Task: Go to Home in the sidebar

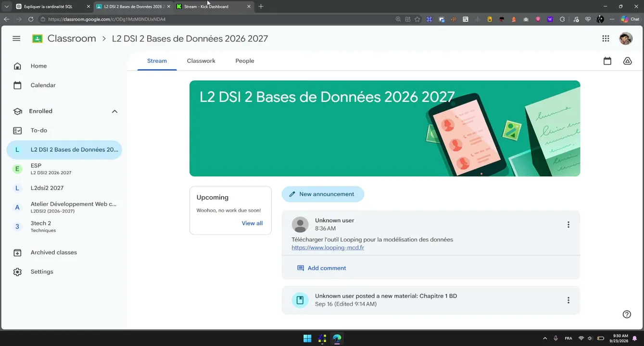Action: click(64, 66)
